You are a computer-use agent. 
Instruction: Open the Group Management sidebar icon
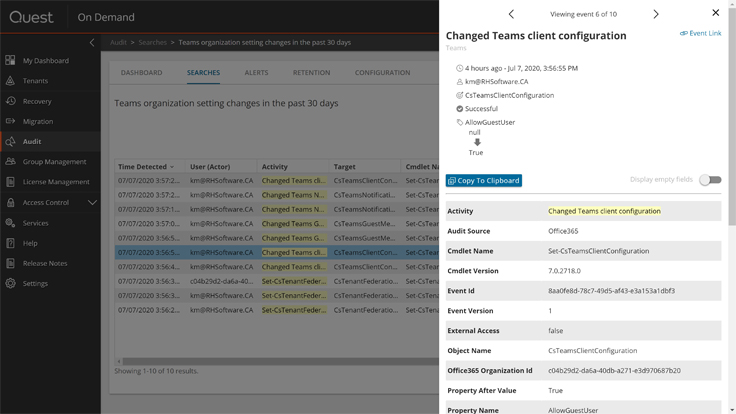[10, 161]
